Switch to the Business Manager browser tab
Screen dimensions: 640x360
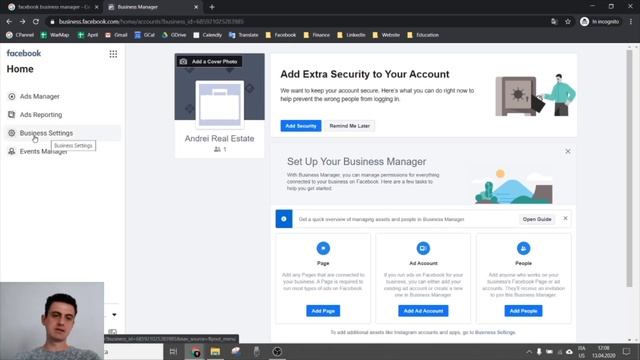(152, 7)
